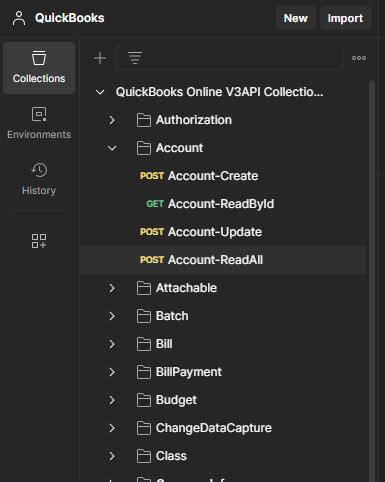Expand the Attachable folder chevron

[112, 288]
